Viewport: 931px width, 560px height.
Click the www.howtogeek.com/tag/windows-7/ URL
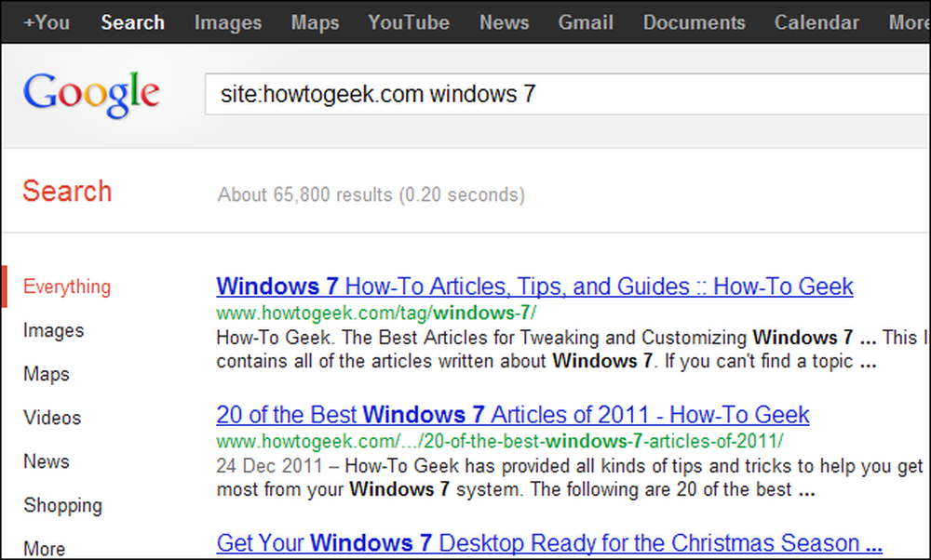click(376, 313)
